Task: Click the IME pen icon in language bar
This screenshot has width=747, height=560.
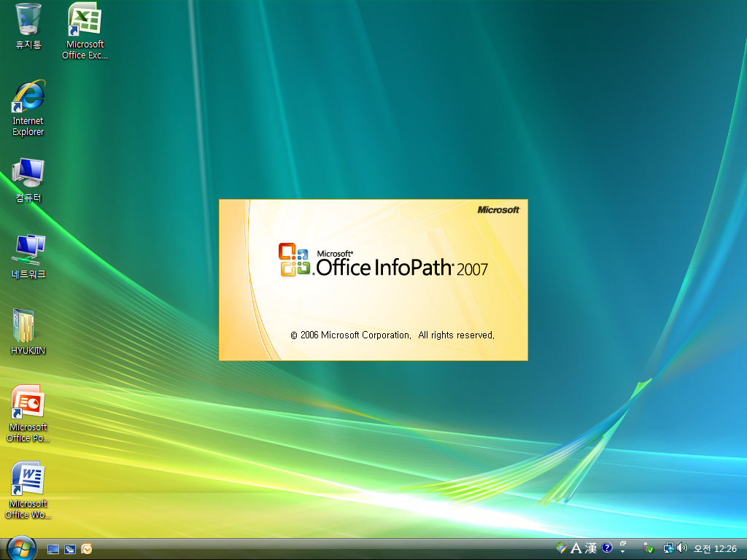Action: point(562,548)
